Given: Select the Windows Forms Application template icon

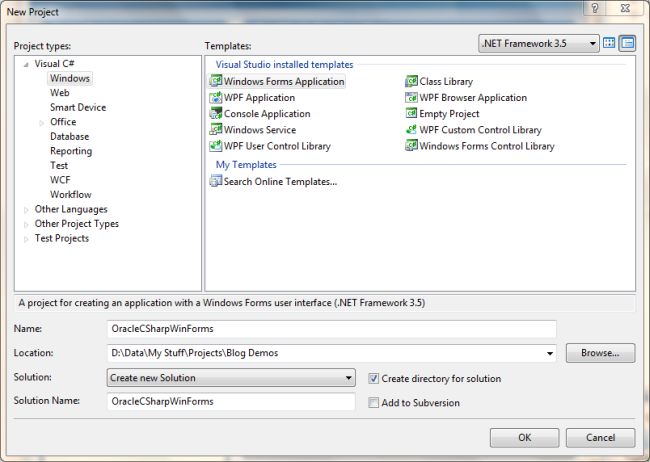Looking at the screenshot, I should point(216,80).
